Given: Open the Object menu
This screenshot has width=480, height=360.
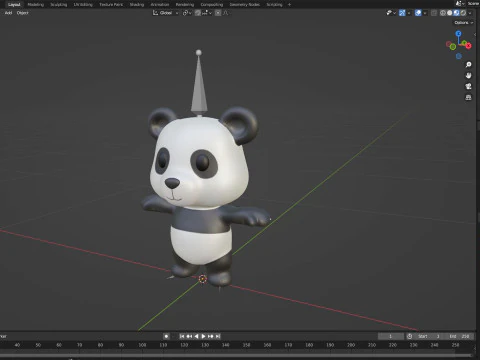Looking at the screenshot, I should (x=23, y=13).
